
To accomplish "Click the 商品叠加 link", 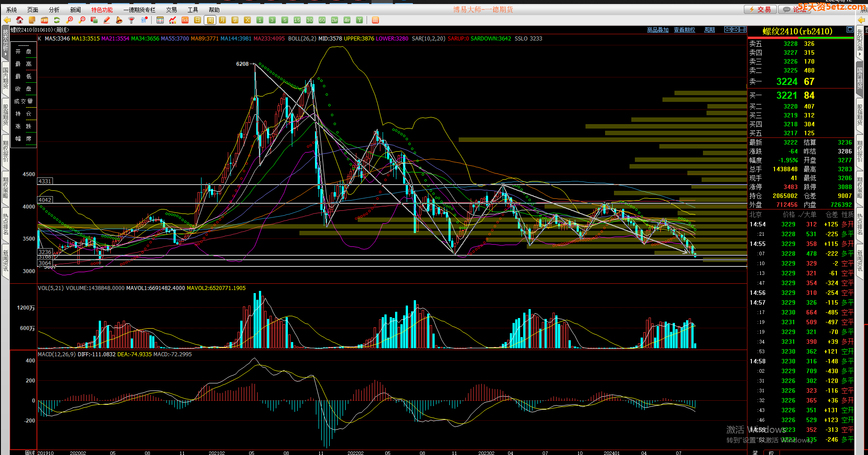I will click(658, 30).
